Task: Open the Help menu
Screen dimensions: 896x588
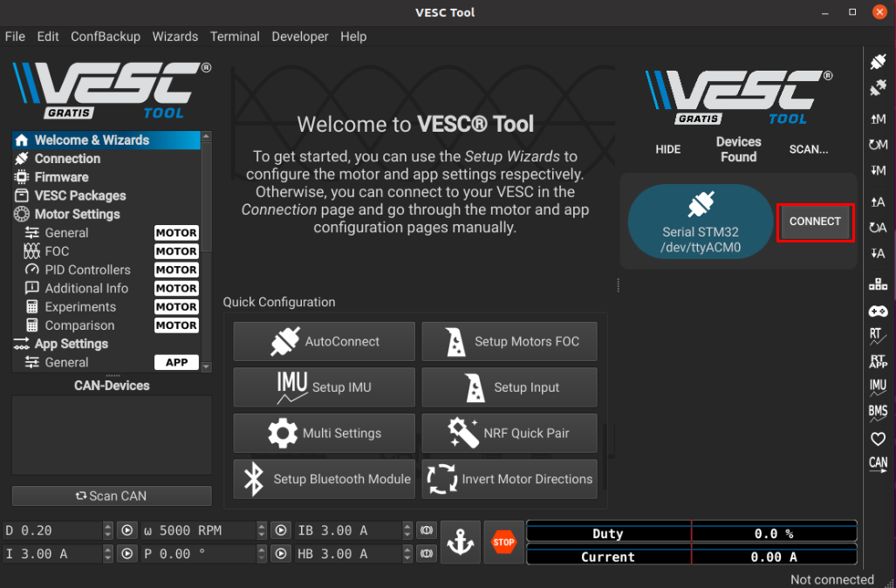Action: [x=353, y=37]
